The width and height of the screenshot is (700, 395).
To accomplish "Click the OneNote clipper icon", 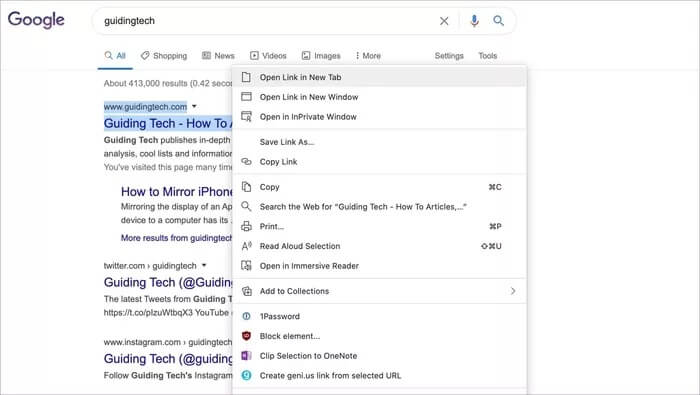I will [246, 356].
